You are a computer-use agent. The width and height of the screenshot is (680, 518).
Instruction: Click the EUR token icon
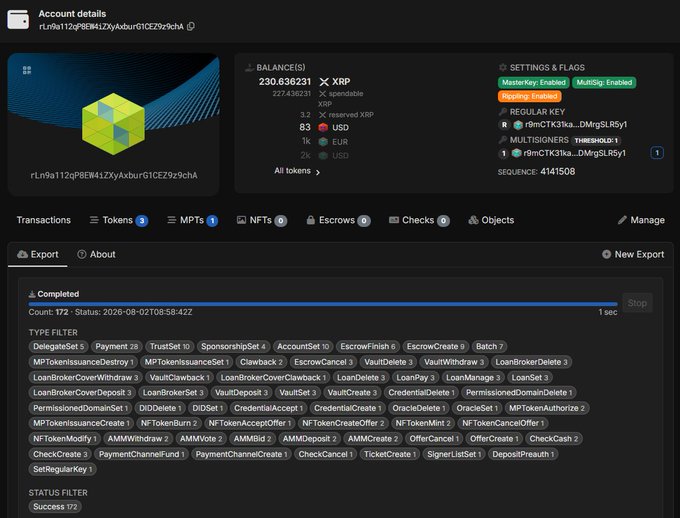click(323, 142)
